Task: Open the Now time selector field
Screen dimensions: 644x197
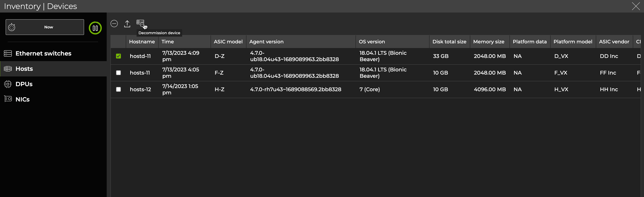Action: pyautogui.click(x=49, y=27)
